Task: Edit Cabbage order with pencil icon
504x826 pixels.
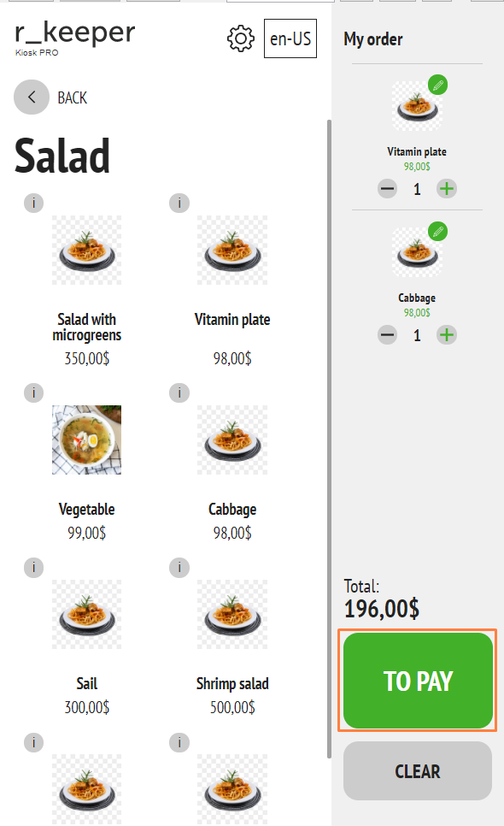Action: pos(437,231)
